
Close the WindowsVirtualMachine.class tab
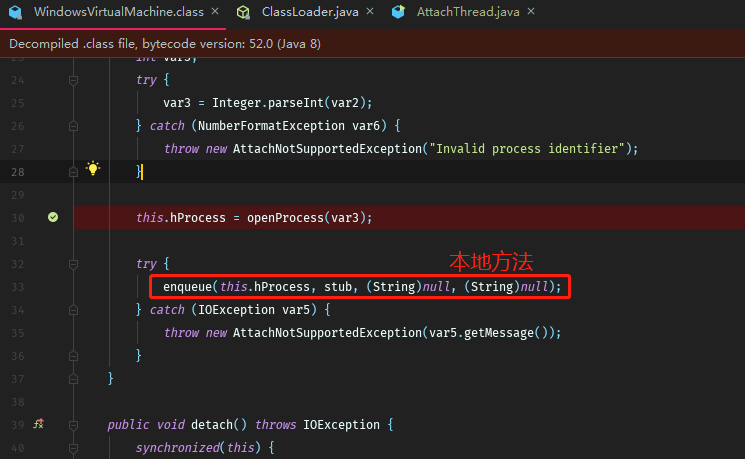[x=215, y=11]
